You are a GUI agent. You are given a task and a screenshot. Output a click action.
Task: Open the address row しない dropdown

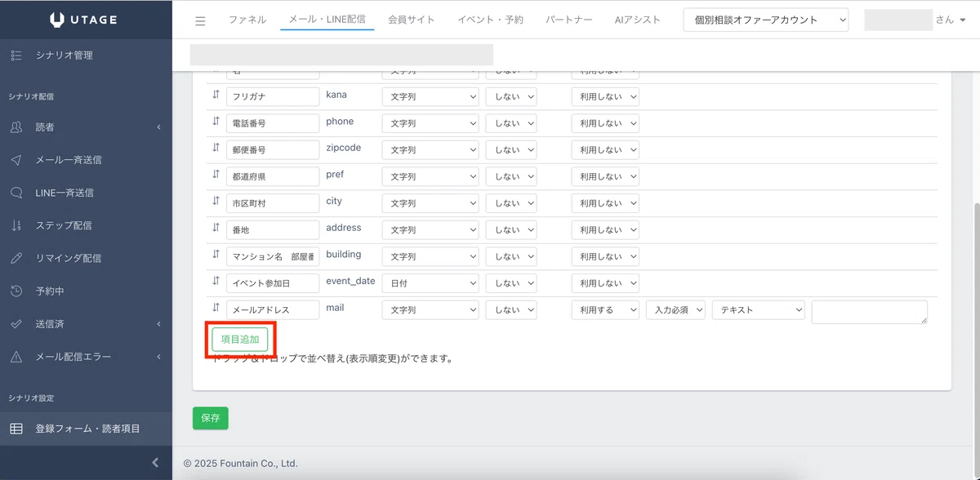(x=511, y=230)
